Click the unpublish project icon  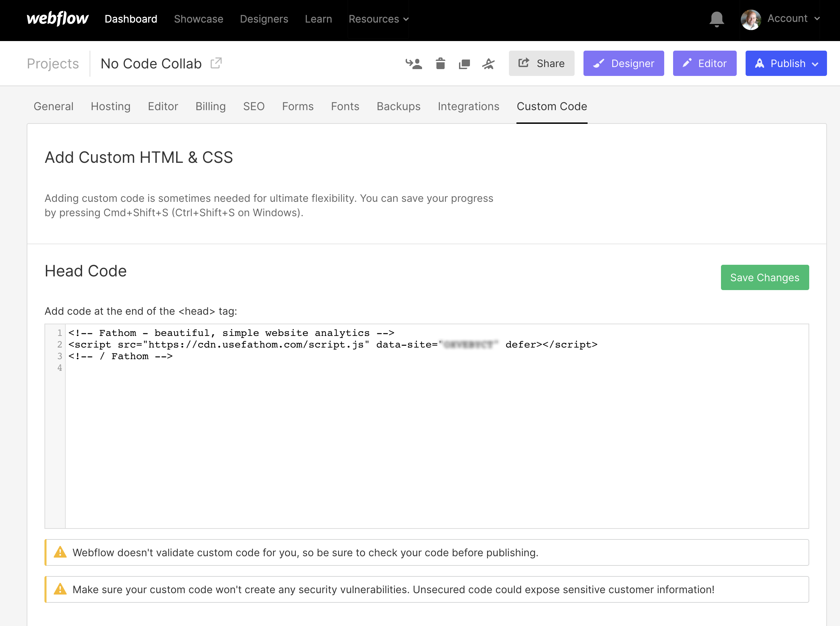488,64
